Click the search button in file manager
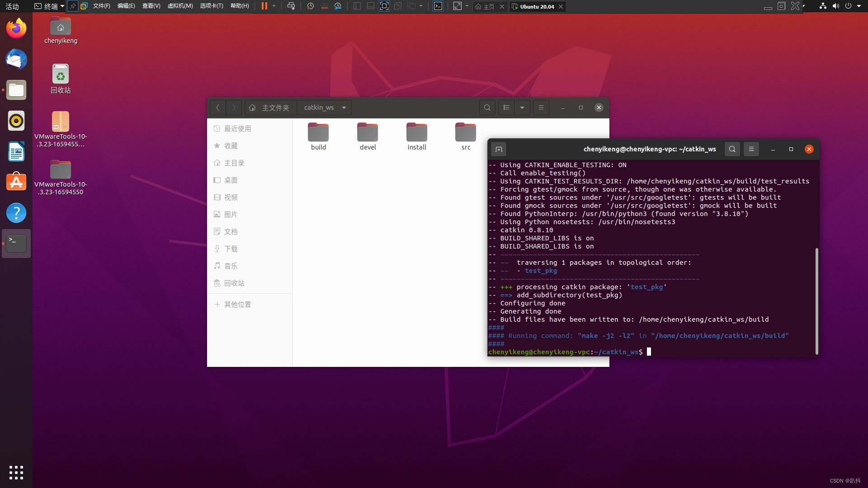868x488 pixels. (487, 107)
